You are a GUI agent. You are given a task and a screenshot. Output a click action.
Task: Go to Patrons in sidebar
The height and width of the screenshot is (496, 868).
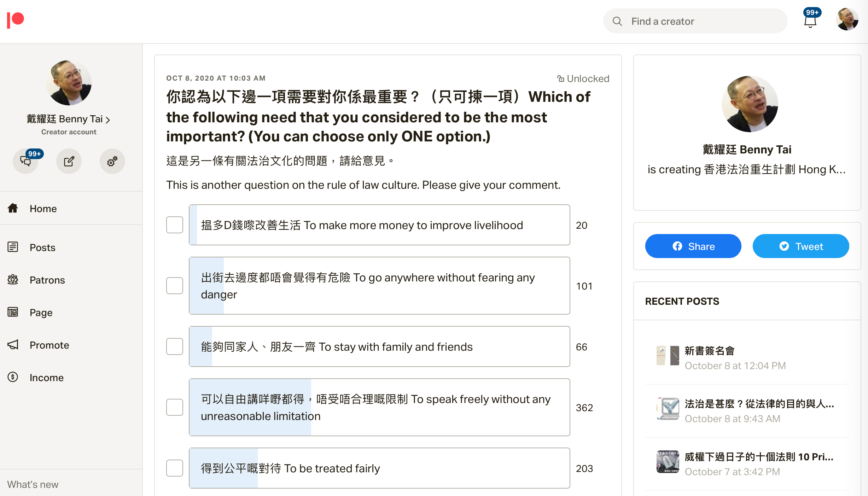coord(47,280)
